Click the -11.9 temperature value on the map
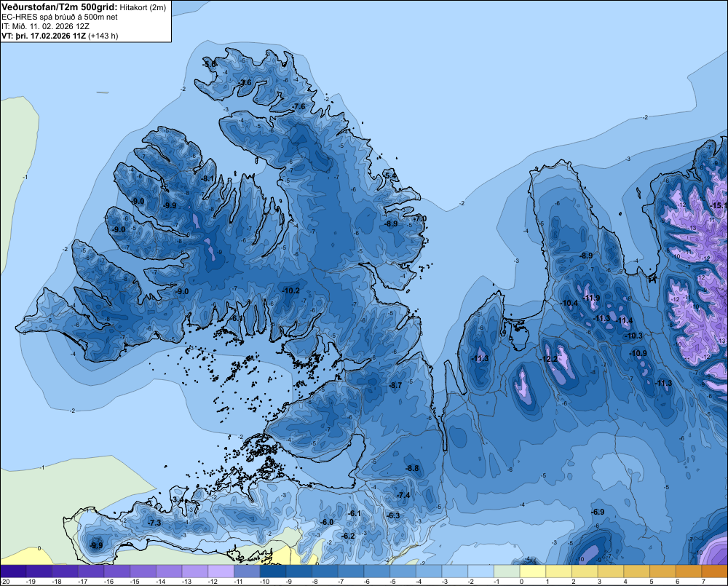The width and height of the screenshot is (728, 586). 591,298
